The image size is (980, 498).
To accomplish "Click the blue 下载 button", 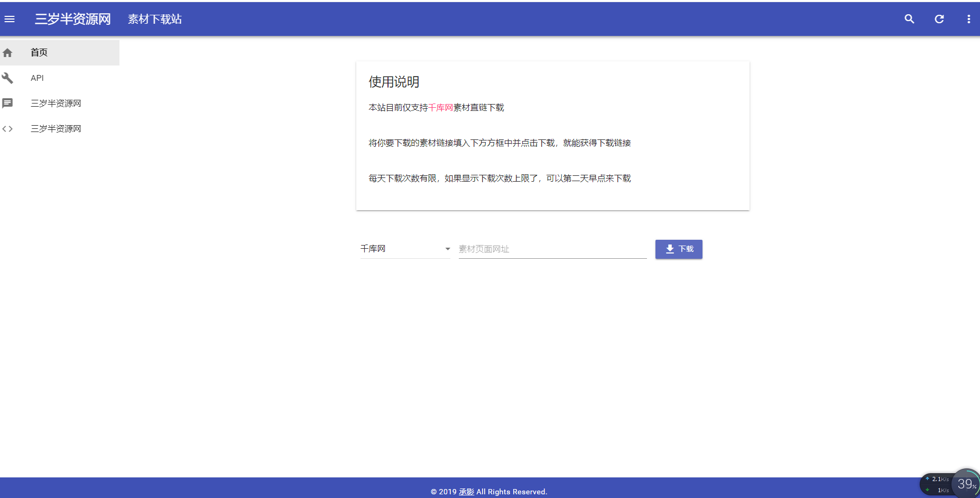I will click(679, 249).
